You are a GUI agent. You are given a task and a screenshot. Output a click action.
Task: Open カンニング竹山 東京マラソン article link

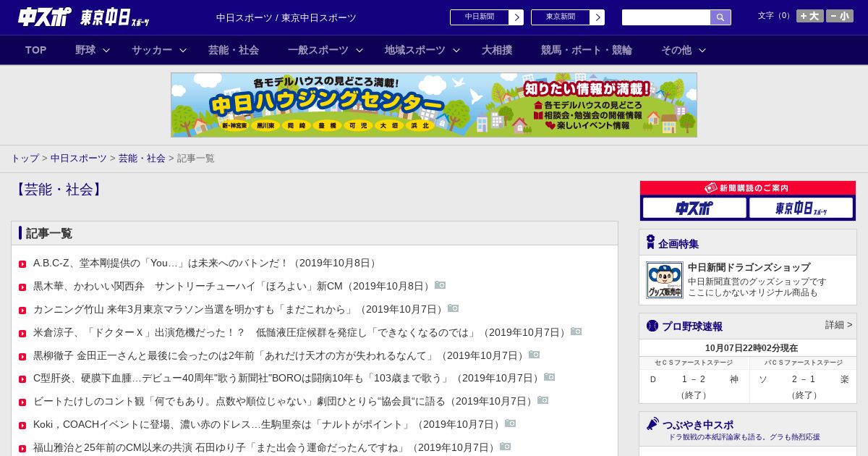pyautogui.click(x=239, y=309)
